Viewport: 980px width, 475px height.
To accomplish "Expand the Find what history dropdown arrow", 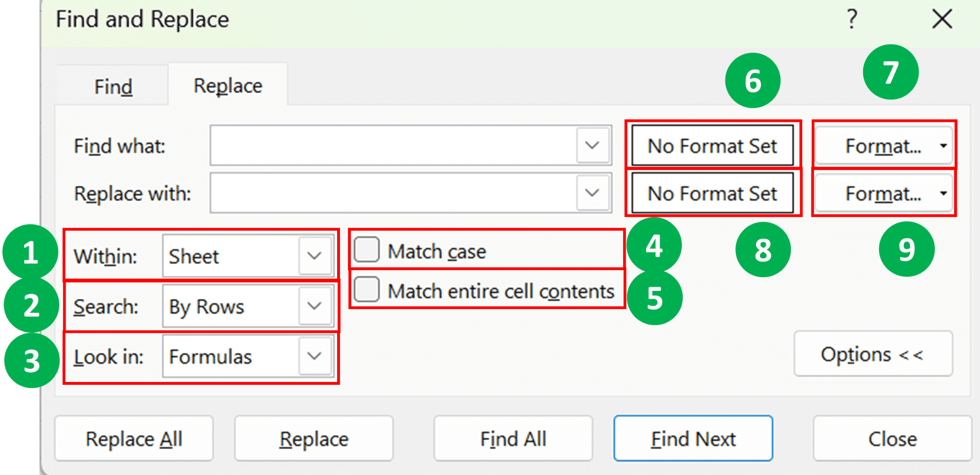I will pyautogui.click(x=593, y=145).
